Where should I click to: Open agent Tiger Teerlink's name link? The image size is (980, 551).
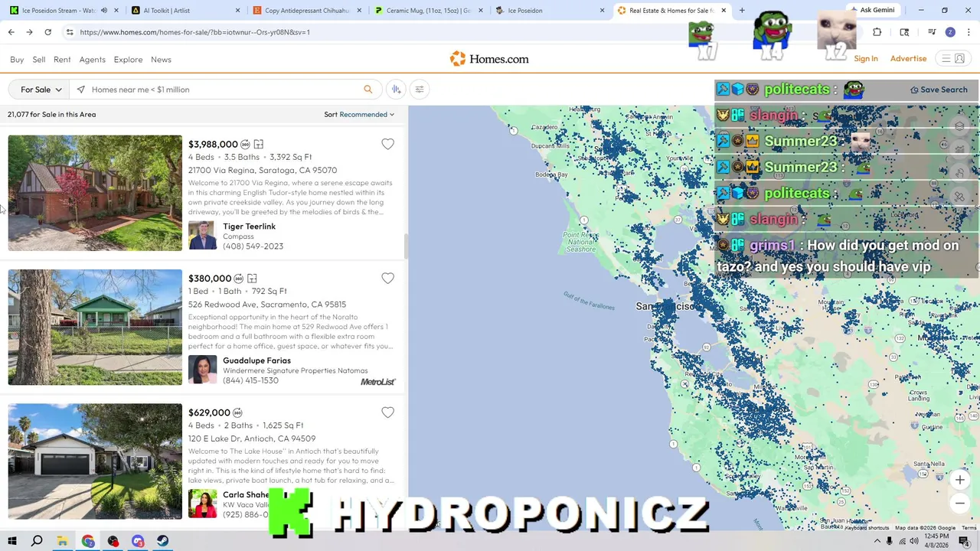(x=249, y=227)
